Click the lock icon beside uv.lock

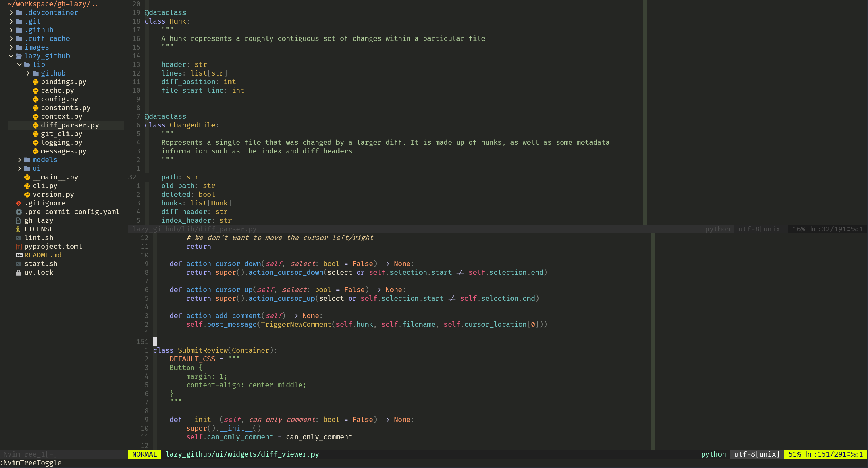pyautogui.click(x=19, y=273)
